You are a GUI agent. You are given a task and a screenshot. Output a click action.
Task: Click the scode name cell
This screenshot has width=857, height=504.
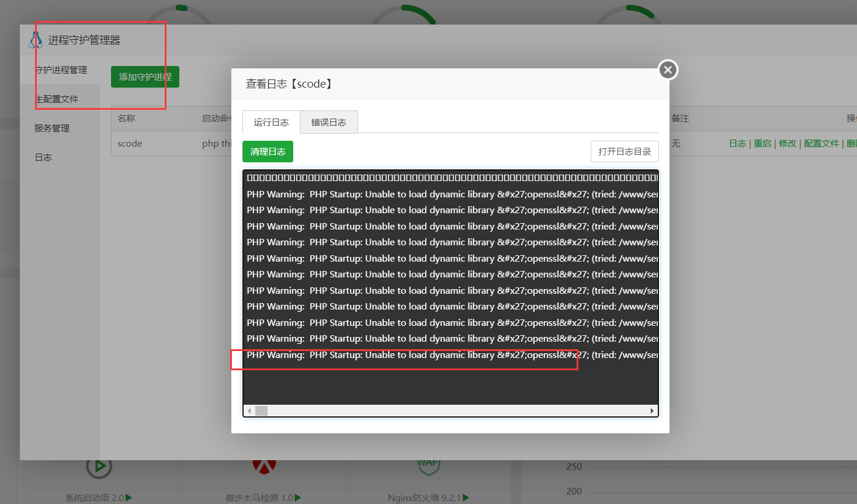click(x=130, y=143)
